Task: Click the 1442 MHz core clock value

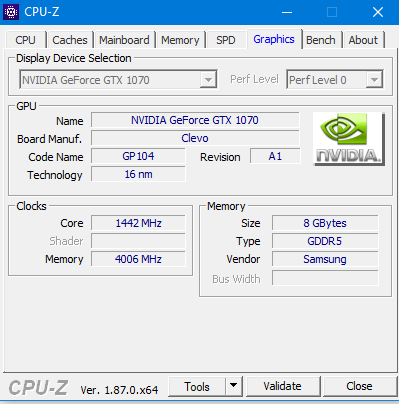Action: tap(138, 223)
